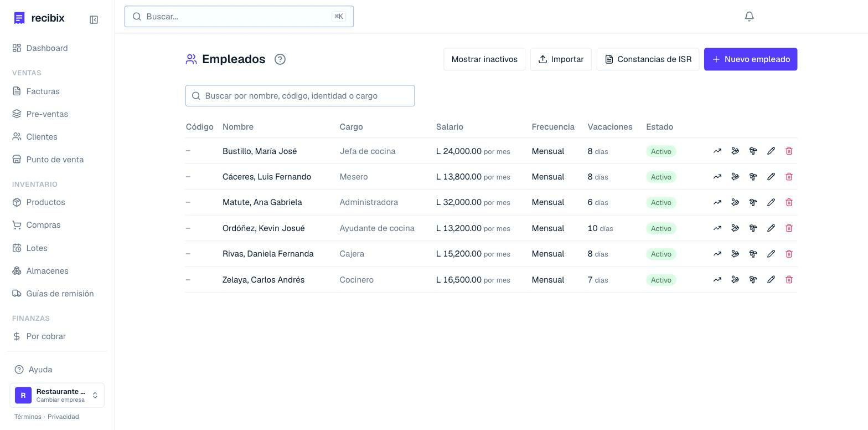Image resolution: width=868 pixels, height=430 pixels.
Task: Click the help question mark beside Empleados
Action: pyautogui.click(x=280, y=59)
